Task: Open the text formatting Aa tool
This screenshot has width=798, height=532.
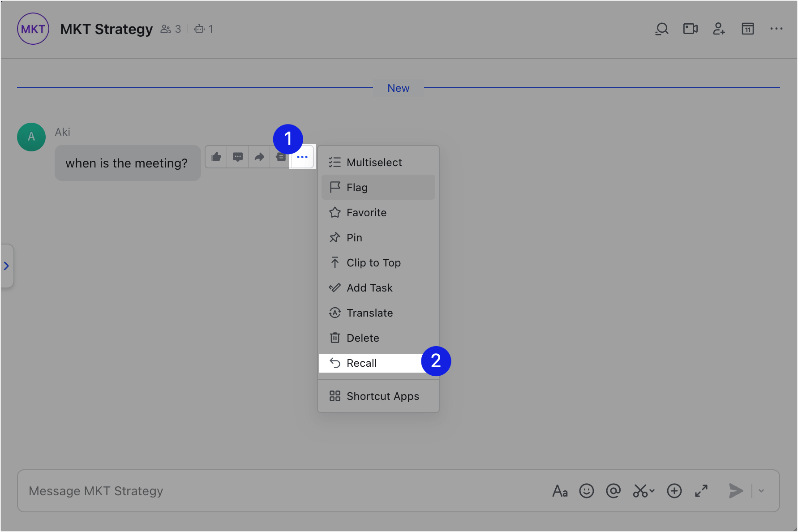Action: 560,491
